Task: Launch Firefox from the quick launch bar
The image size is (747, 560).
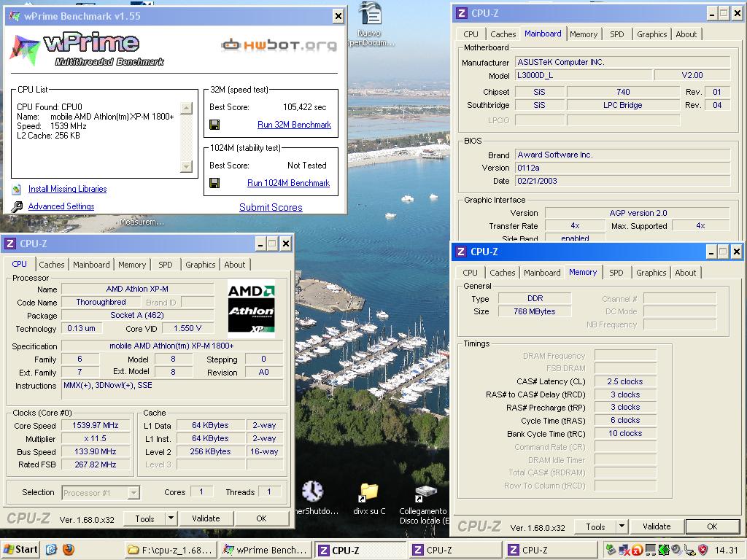Action: point(69,550)
